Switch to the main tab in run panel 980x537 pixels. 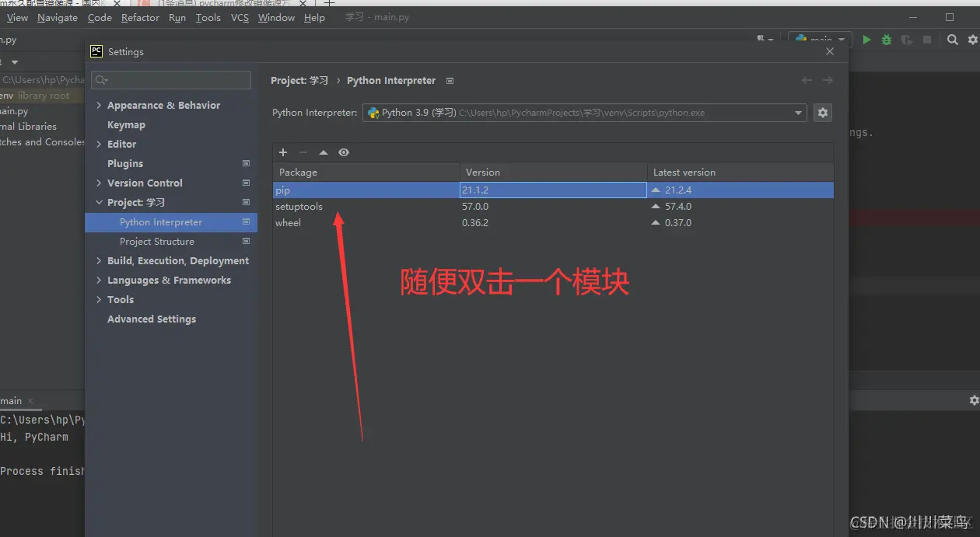tap(11, 401)
